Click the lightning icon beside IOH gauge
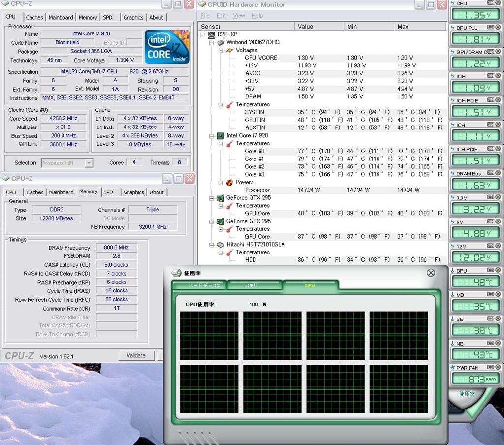 tap(452, 76)
